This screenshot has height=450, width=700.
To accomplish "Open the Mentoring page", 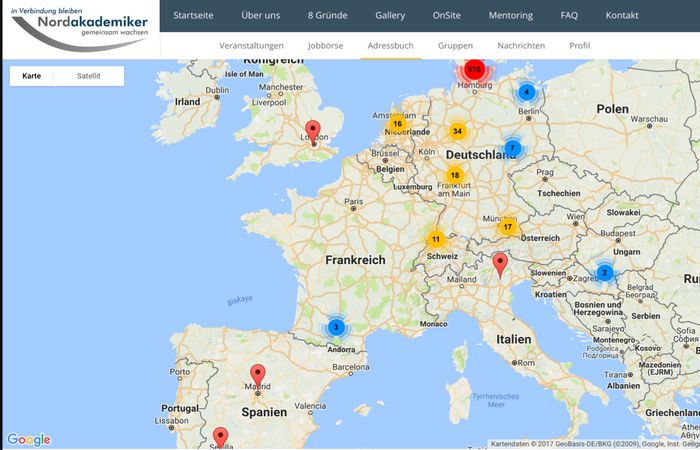I will pyautogui.click(x=511, y=15).
